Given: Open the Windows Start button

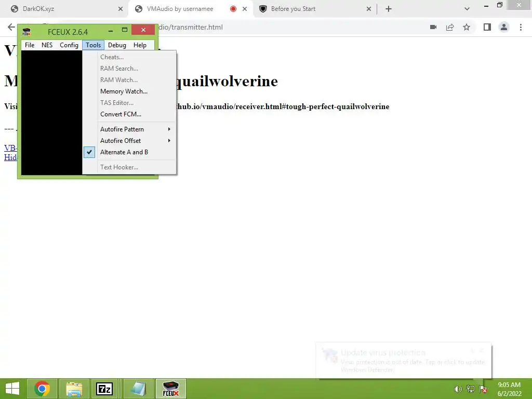Looking at the screenshot, I should pyautogui.click(x=12, y=389).
